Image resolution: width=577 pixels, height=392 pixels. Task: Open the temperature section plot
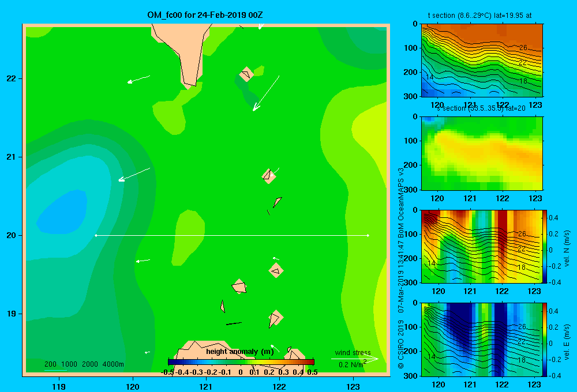(482, 61)
